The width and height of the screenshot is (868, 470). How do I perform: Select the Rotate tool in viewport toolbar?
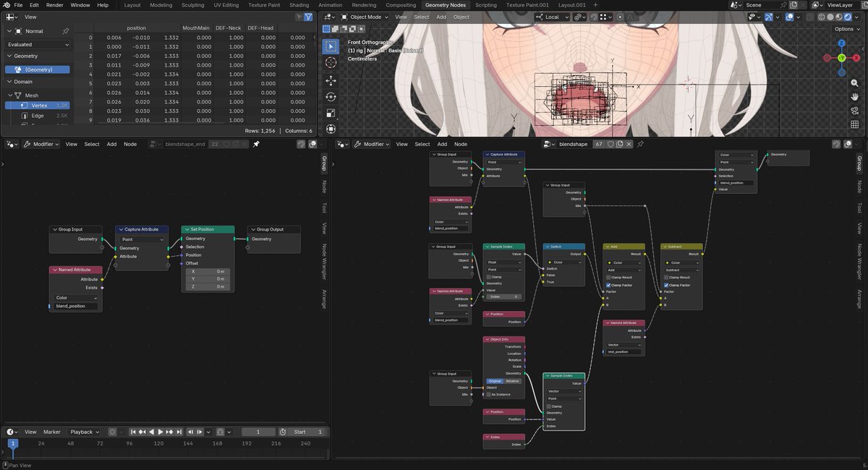[x=331, y=97]
